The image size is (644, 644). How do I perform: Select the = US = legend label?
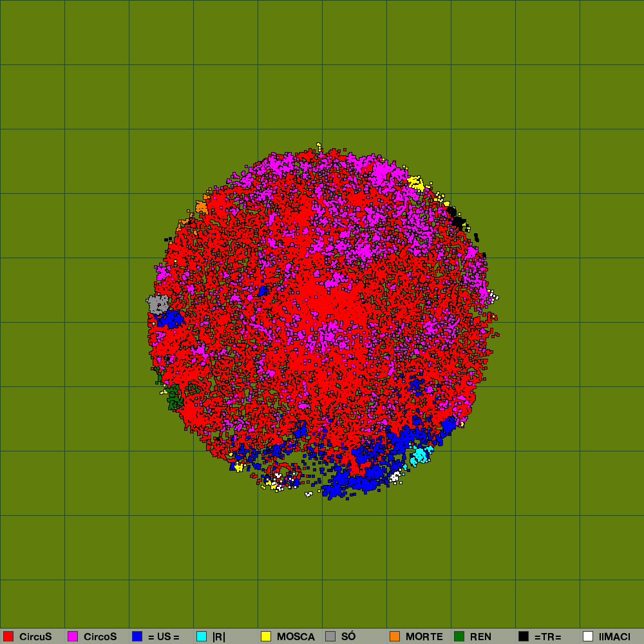pos(164,637)
